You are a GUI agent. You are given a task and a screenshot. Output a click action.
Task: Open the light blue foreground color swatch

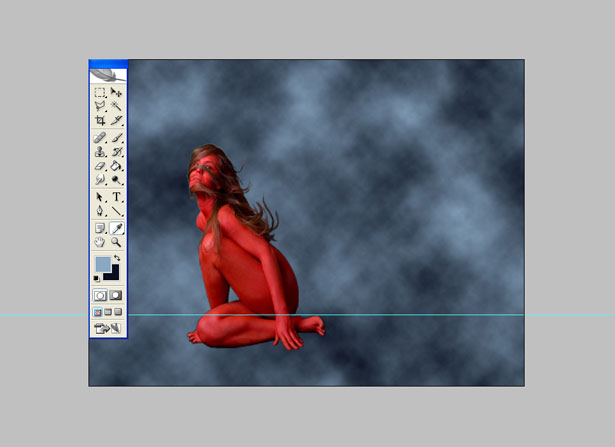[x=103, y=264]
